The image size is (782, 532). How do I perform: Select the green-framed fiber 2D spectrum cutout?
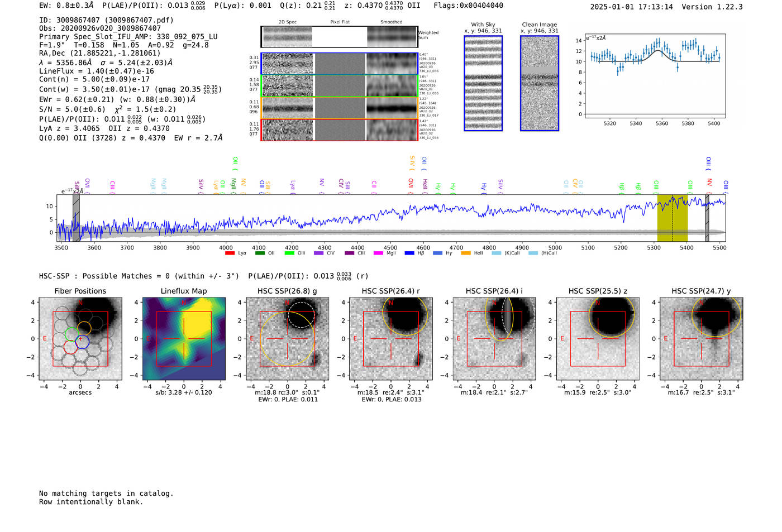coord(340,86)
